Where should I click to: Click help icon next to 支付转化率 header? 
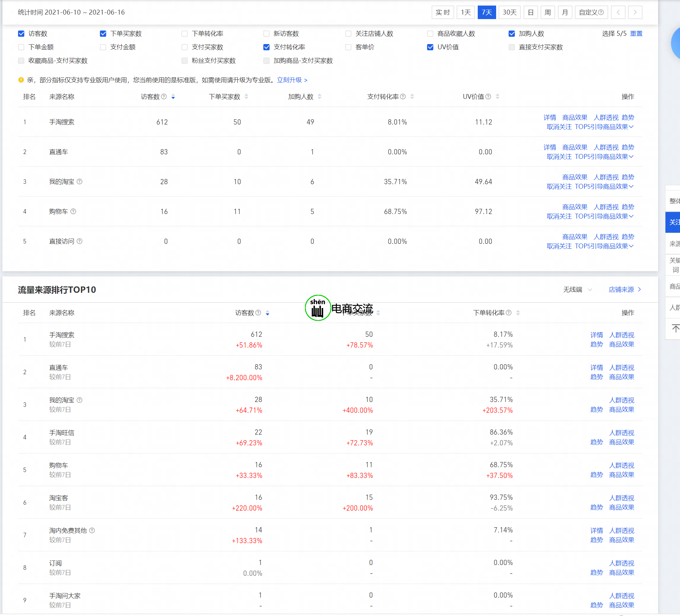point(403,97)
